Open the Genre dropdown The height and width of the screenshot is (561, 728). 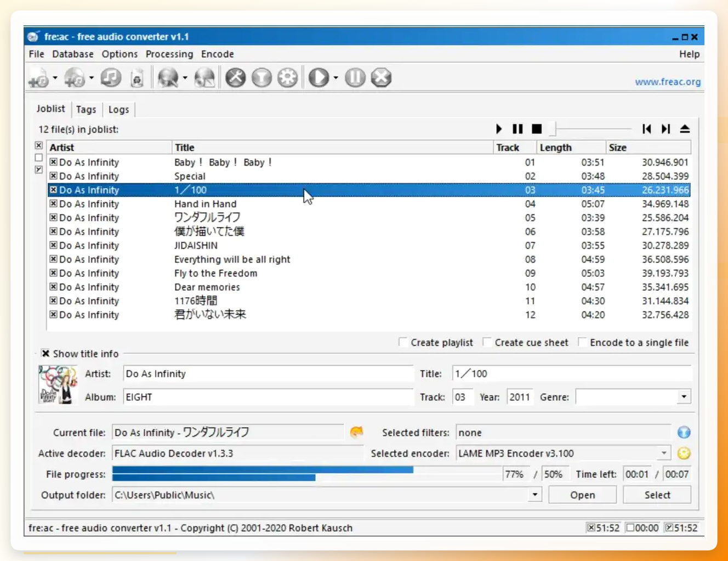[x=684, y=397]
